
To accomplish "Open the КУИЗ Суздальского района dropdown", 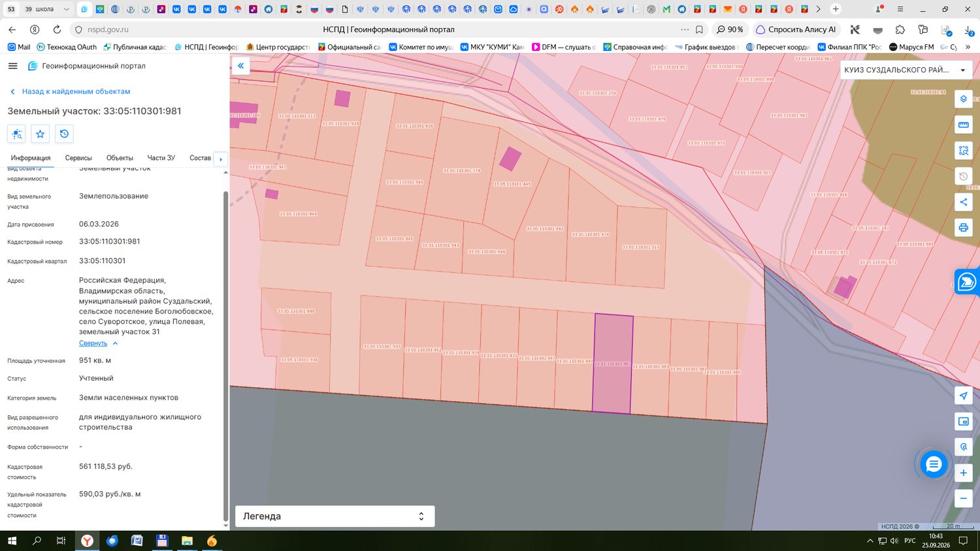I will (x=906, y=70).
